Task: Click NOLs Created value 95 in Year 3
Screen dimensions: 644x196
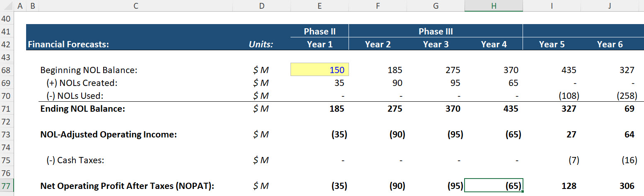Action: tap(455, 83)
